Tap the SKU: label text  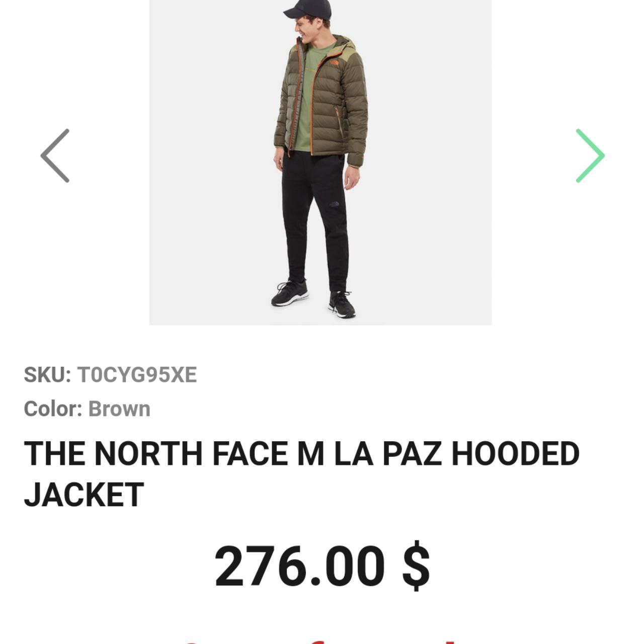point(47,375)
